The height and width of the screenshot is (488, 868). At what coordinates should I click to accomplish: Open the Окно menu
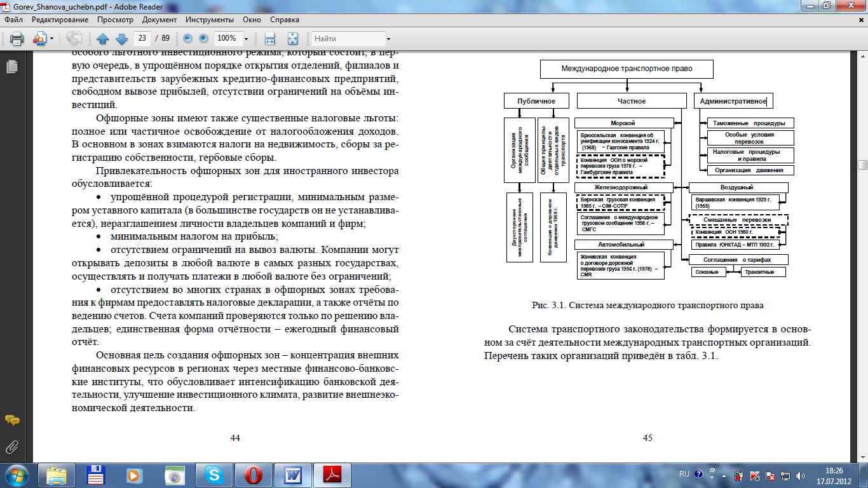[x=252, y=20]
